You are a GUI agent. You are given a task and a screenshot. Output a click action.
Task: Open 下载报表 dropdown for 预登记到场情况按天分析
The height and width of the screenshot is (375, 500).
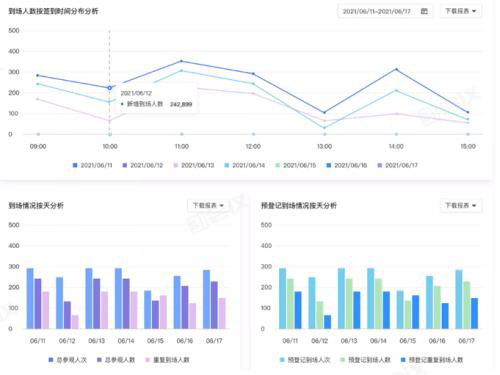coord(461,205)
